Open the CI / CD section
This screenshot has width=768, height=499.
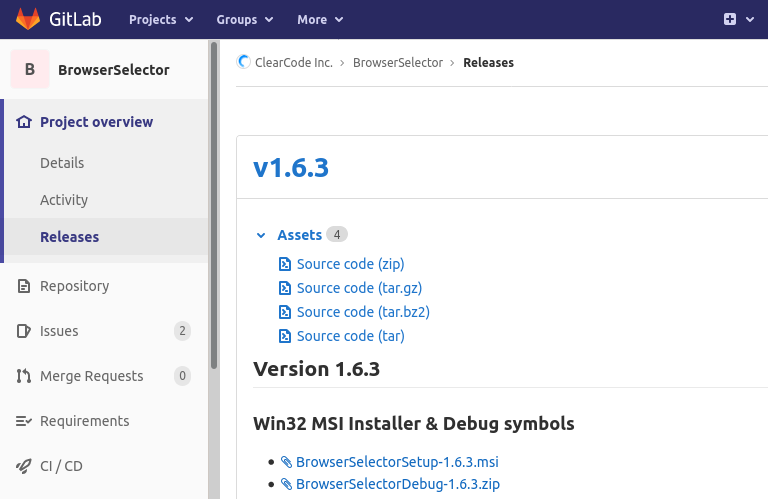(61, 466)
